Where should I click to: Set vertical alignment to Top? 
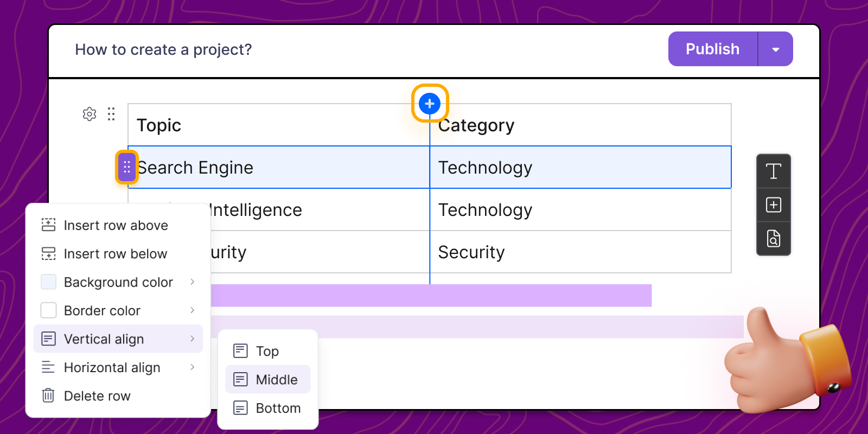268,351
